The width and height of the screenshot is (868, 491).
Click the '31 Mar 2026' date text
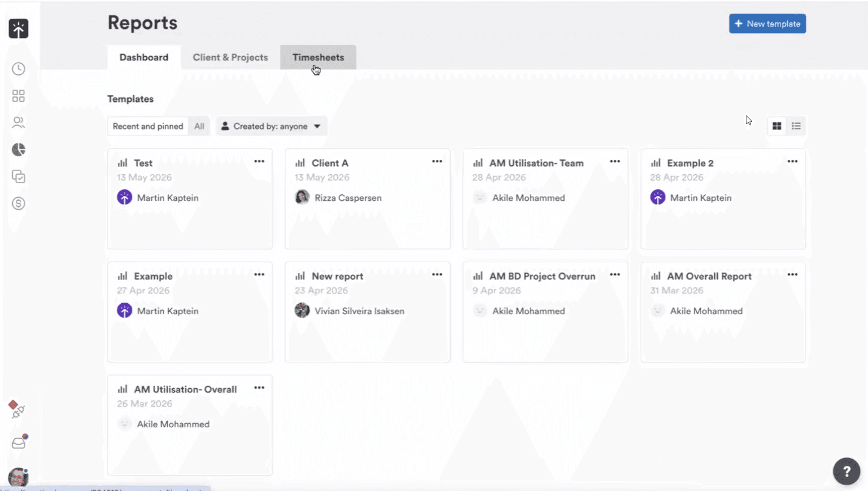[x=677, y=291]
